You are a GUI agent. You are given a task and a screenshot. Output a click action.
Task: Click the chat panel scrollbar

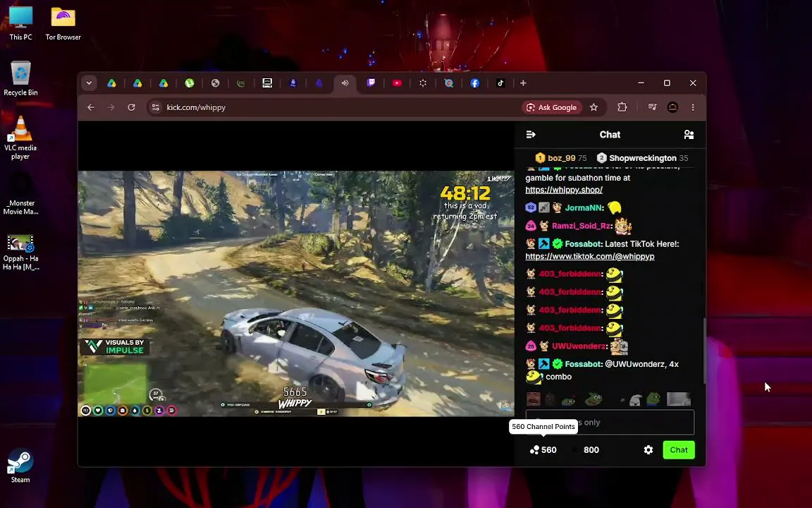pyautogui.click(x=703, y=350)
